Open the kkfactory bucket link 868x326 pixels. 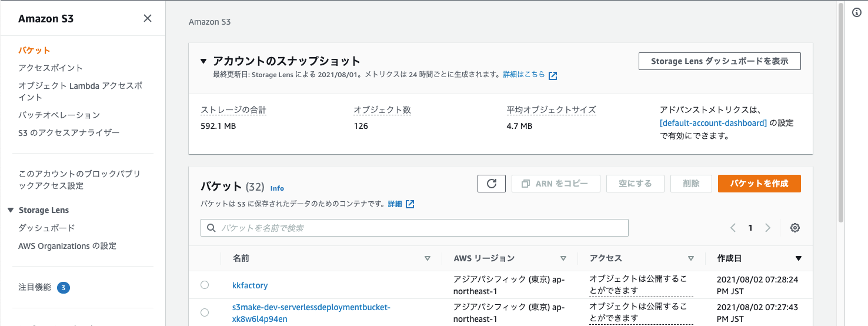(250, 285)
